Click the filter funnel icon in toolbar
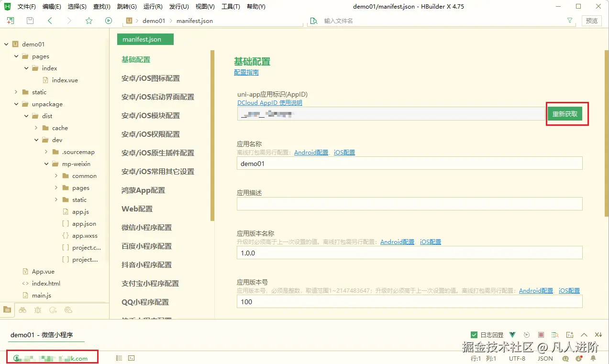The image size is (609, 364). pyautogui.click(x=570, y=21)
